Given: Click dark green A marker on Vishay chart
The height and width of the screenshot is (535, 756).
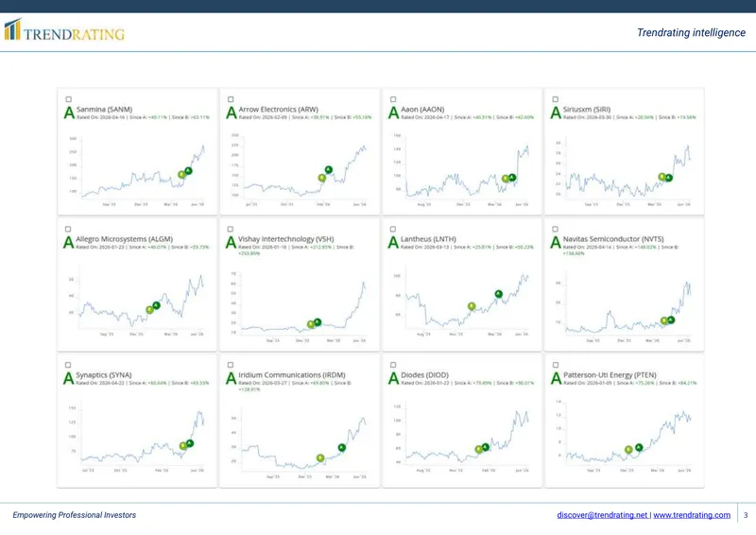Looking at the screenshot, I should (318, 322).
